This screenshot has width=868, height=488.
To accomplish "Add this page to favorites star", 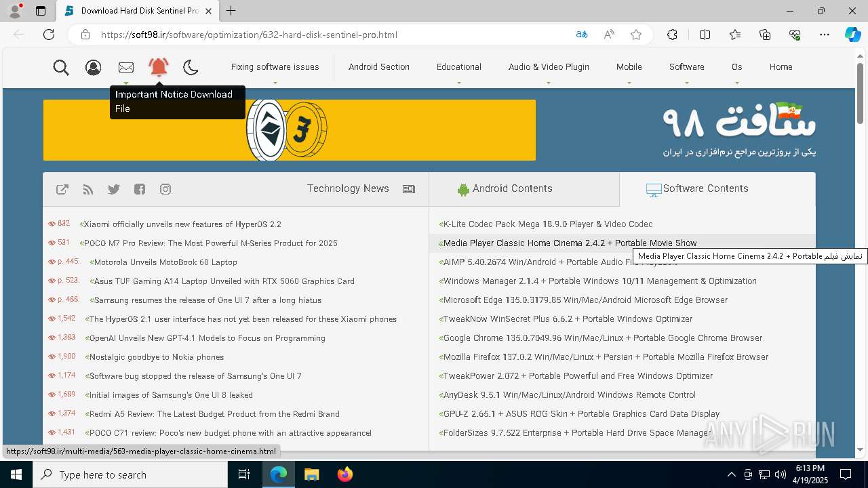I will pos(636,35).
